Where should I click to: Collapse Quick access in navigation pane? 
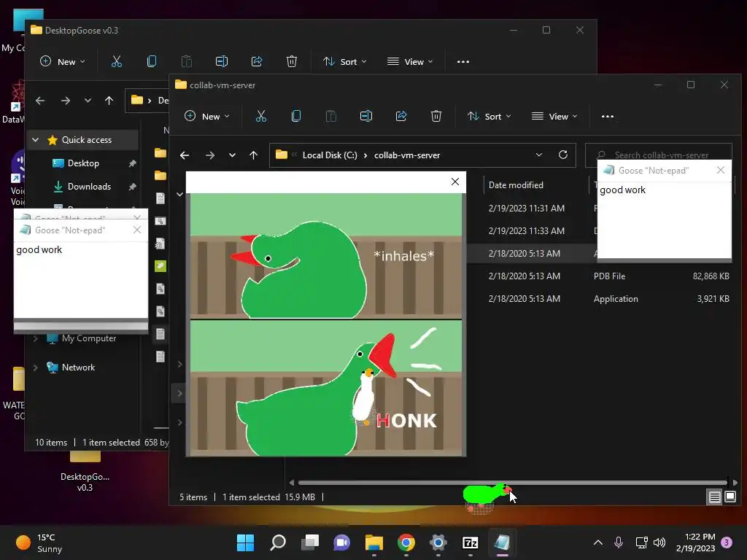[x=35, y=140]
